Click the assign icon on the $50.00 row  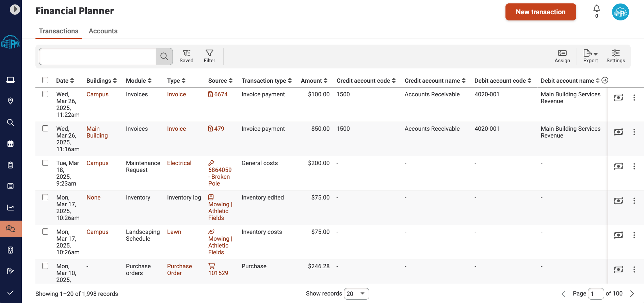point(618,132)
